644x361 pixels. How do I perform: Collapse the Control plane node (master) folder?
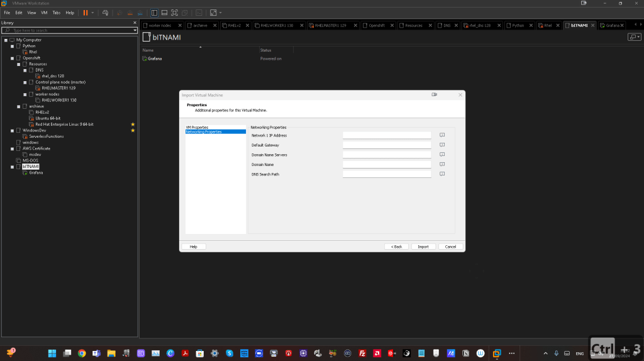[25, 82]
